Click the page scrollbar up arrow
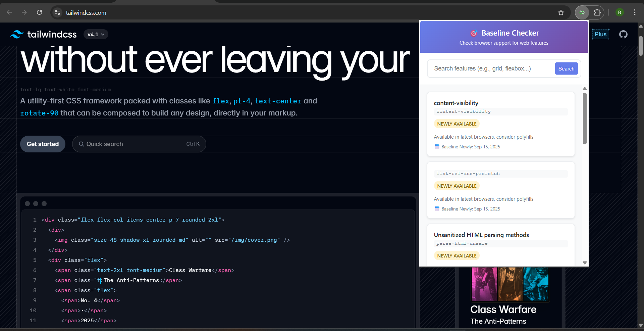The width and height of the screenshot is (644, 331). (x=641, y=26)
